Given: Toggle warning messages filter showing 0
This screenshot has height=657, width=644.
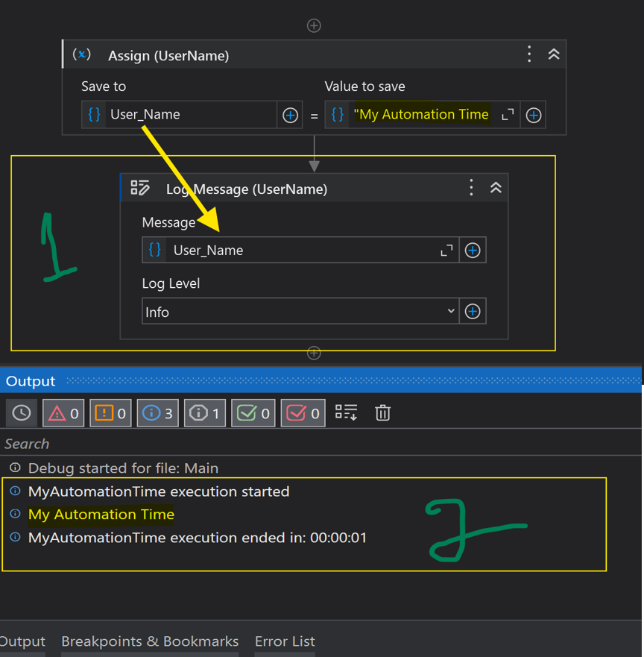Looking at the screenshot, I should click(x=110, y=413).
